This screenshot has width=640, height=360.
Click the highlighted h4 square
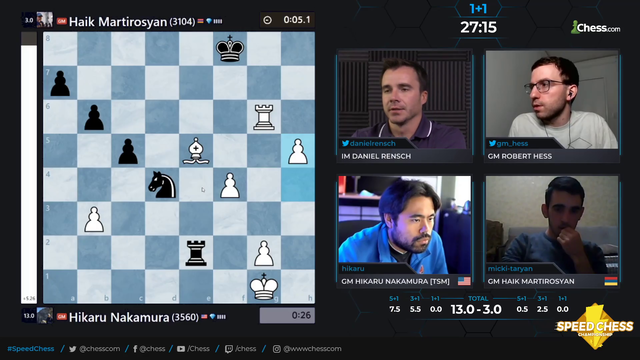[x=298, y=184]
